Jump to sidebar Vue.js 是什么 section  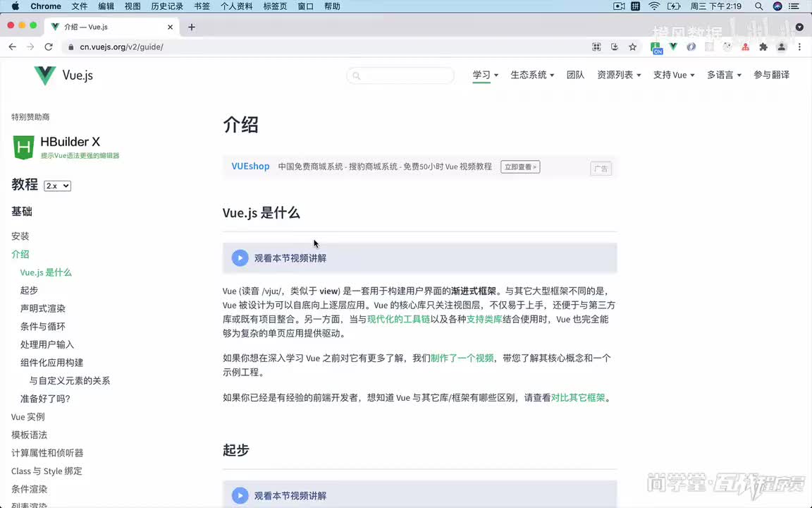[x=46, y=272]
